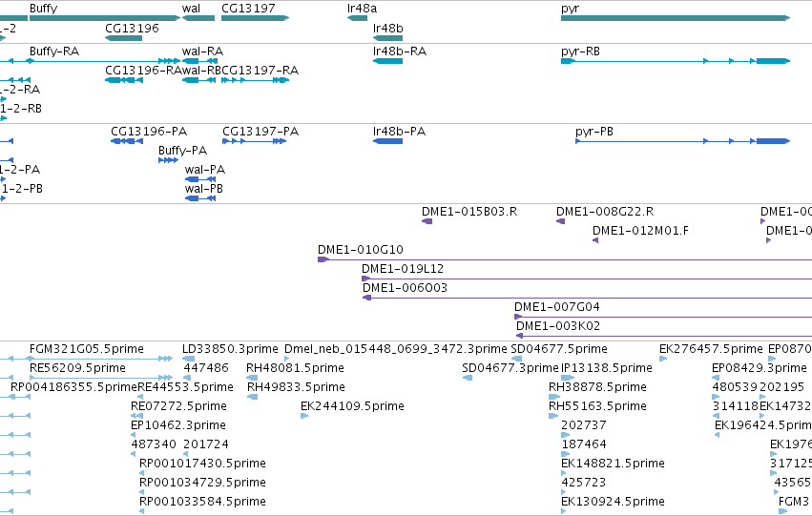Click the Buffy-PA protein label
The image size is (812, 516).
(x=183, y=151)
